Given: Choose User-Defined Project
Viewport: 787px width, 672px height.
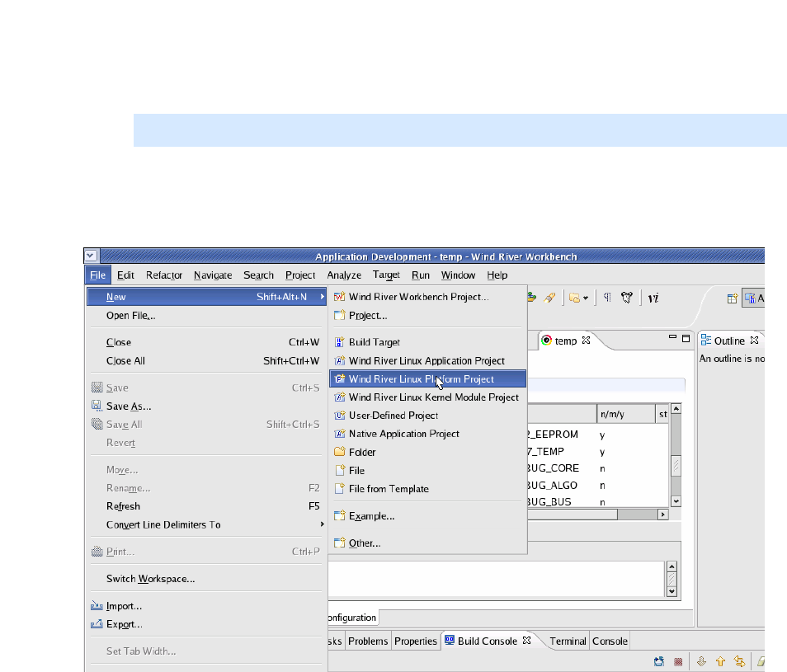Looking at the screenshot, I should tap(427, 416).
